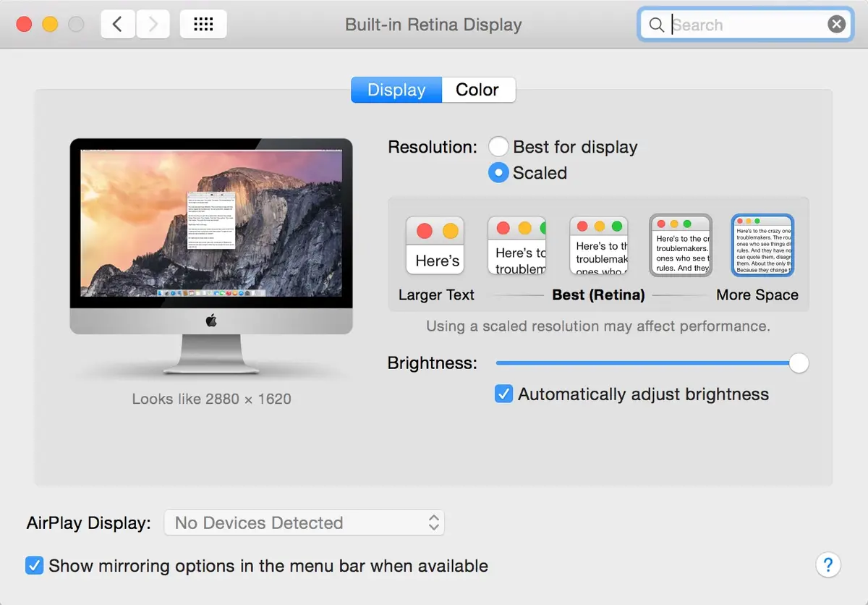Choose the Best (Retina) scaling thumbnail

tap(598, 246)
